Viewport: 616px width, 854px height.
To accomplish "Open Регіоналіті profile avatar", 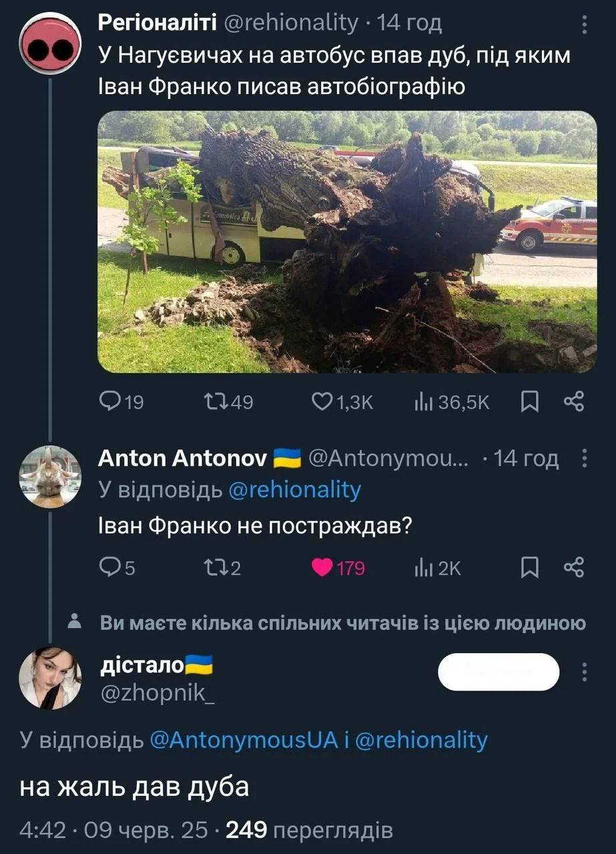I will point(50,45).
